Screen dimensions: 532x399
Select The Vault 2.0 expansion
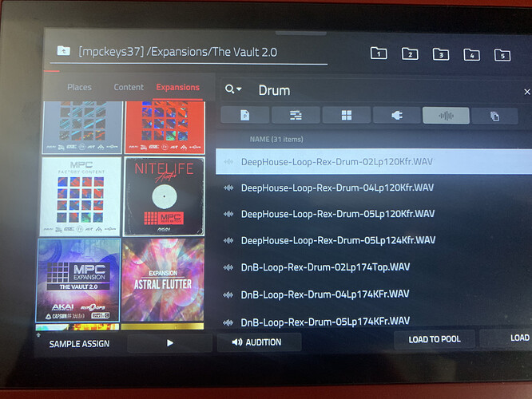pyautogui.click(x=78, y=280)
